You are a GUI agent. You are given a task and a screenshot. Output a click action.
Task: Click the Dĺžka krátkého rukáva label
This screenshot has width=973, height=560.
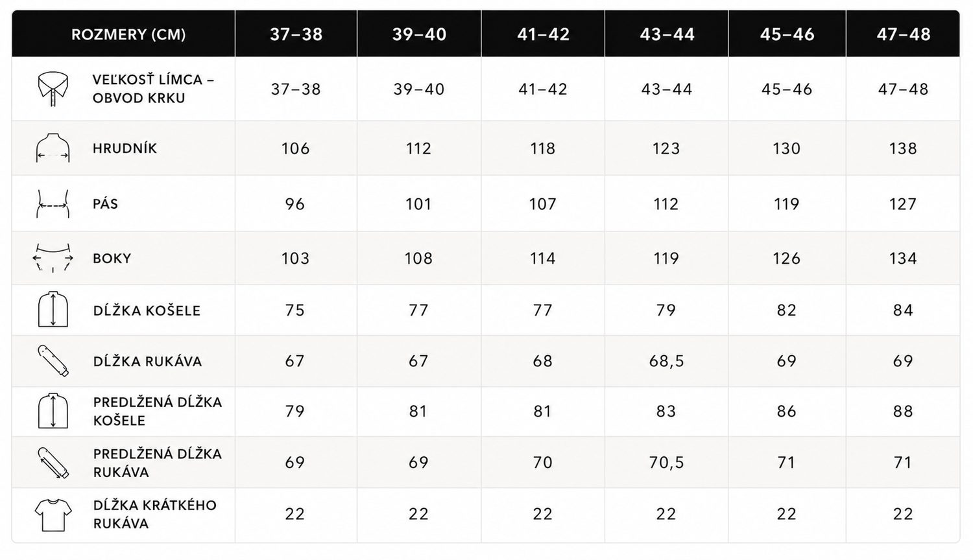point(155,514)
